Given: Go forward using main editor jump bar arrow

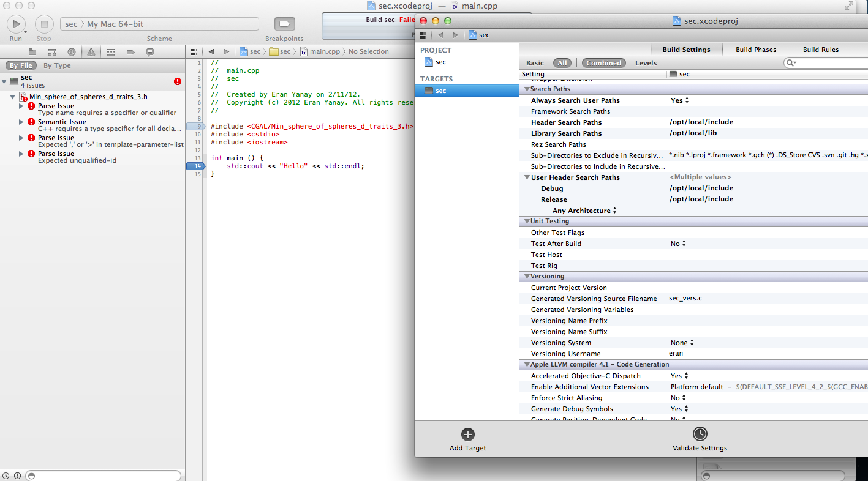Looking at the screenshot, I should point(227,52).
